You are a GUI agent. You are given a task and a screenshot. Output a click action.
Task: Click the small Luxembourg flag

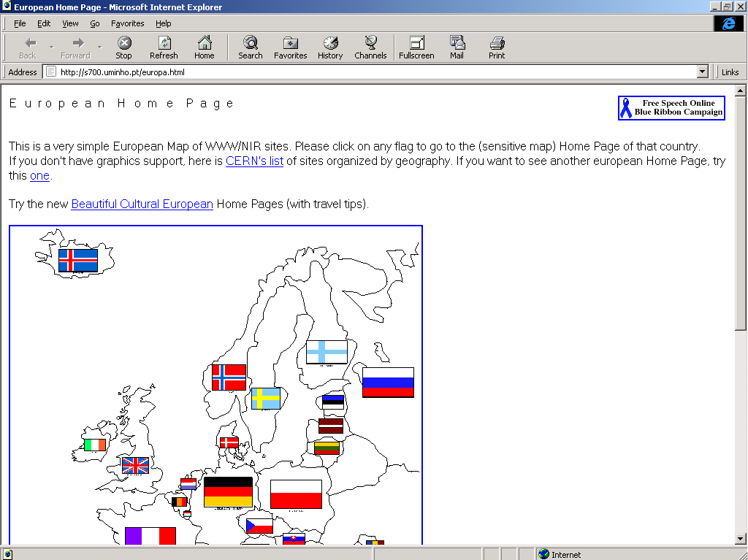tap(188, 514)
